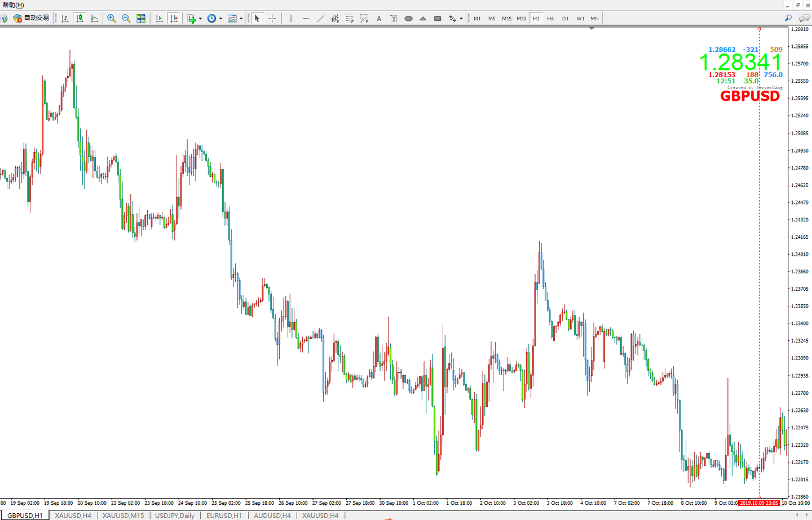Switch chart to line chart style
The height and width of the screenshot is (520, 812).
click(x=94, y=18)
